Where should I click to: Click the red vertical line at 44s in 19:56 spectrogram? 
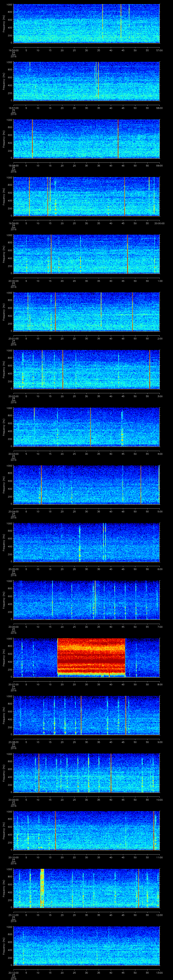coord(121,21)
